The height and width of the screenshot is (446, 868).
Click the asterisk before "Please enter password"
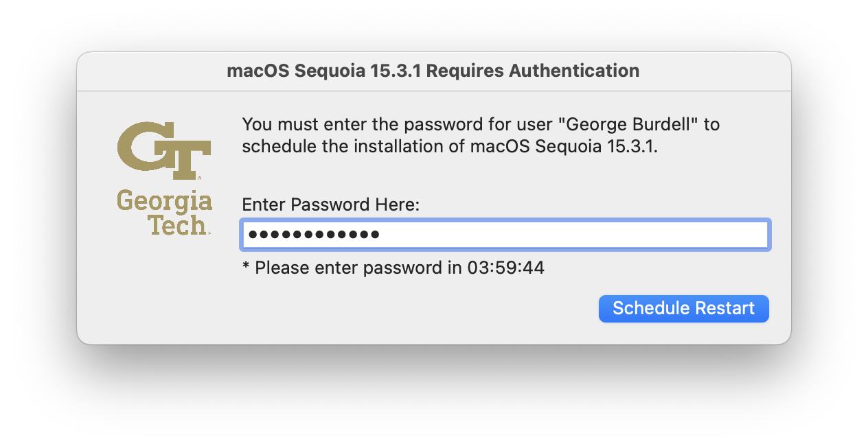click(246, 267)
